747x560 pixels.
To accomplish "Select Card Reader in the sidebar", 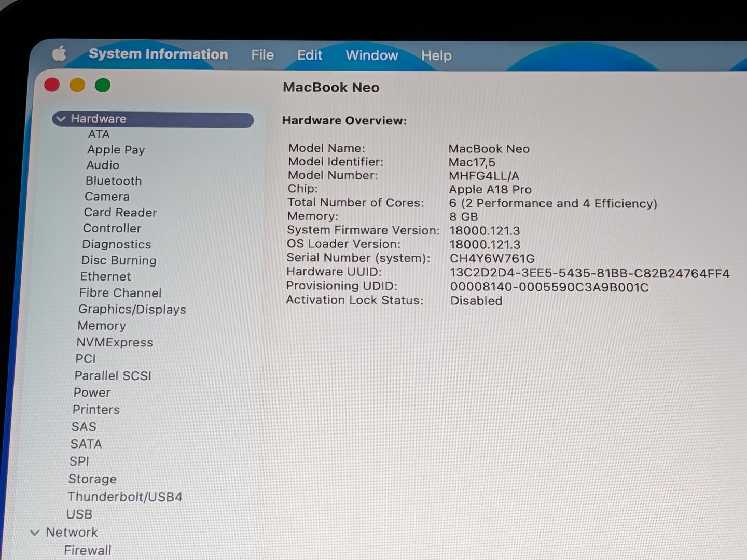I will (x=120, y=213).
